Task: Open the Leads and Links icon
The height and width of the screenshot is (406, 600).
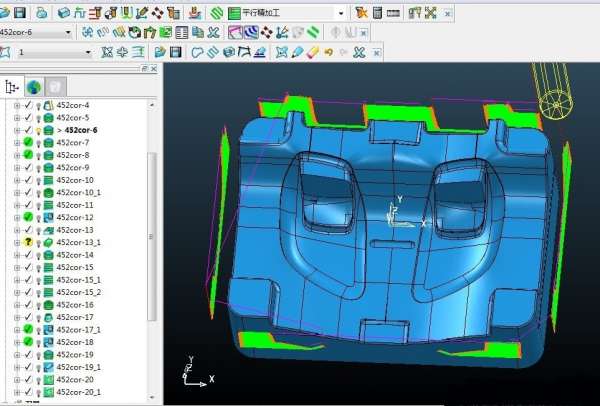Action: 126,13
